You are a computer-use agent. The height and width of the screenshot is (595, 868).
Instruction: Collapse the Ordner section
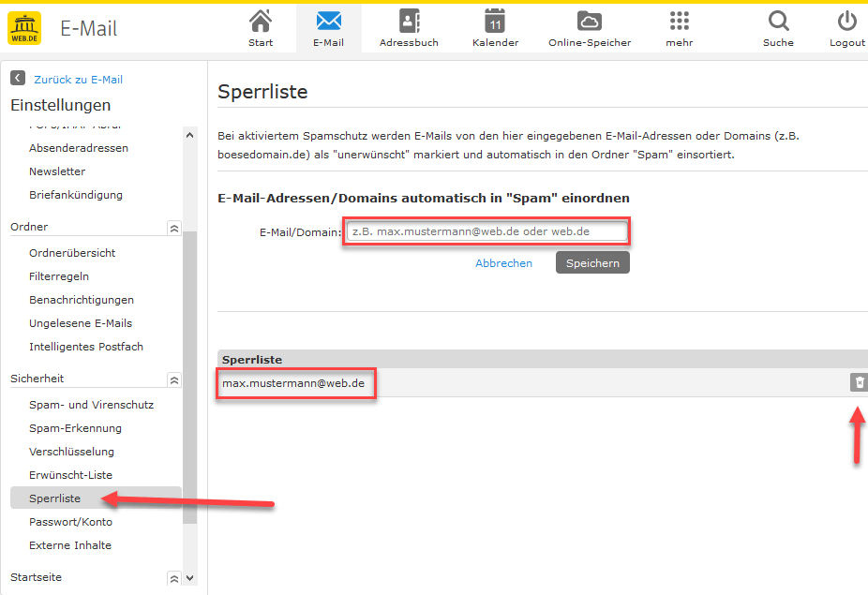click(x=173, y=228)
